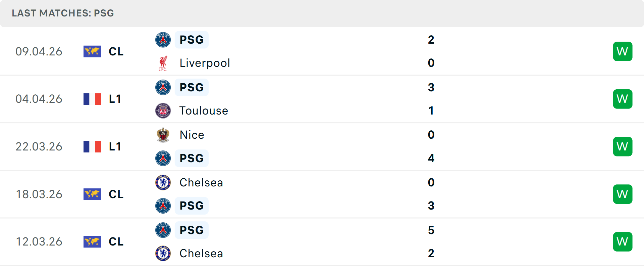644x266 pixels.
Task: Click the PSG crest next to Liverpool match
Action: [163, 39]
